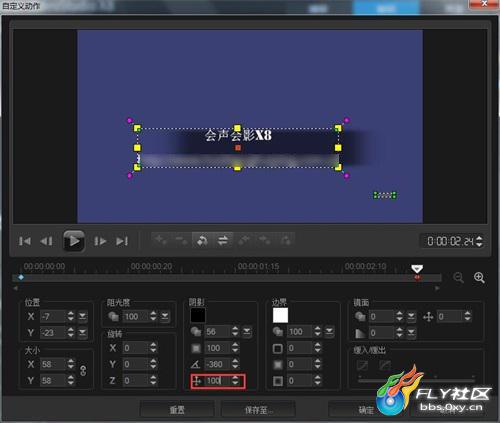This screenshot has width=500, height=423.
Task: Click the top-left magenta rotation handle
Action: (x=130, y=120)
